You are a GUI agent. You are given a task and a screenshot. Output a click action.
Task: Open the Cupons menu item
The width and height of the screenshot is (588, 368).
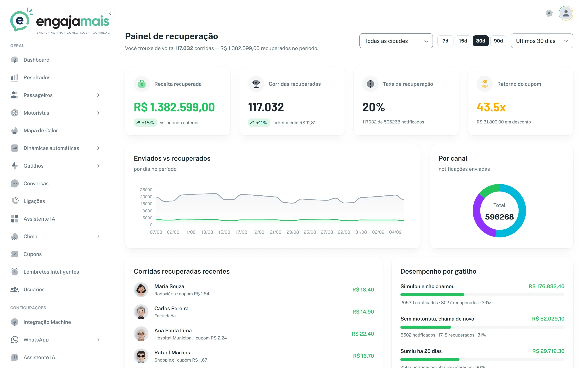tap(55, 254)
